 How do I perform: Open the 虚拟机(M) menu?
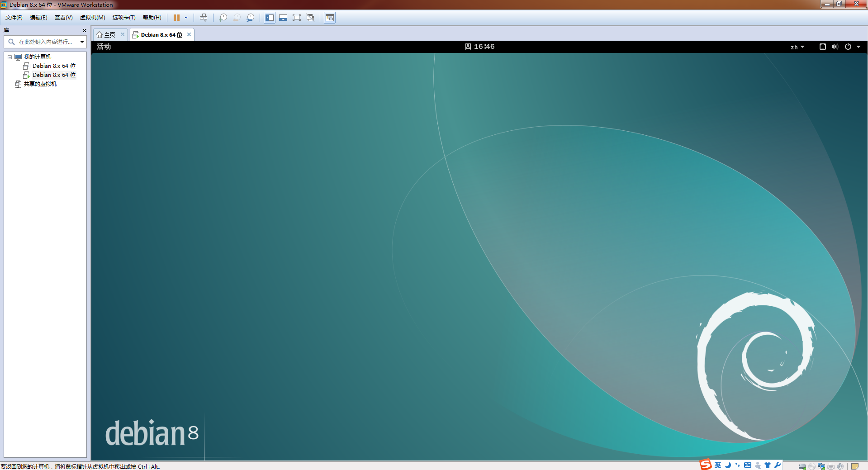(x=92, y=18)
